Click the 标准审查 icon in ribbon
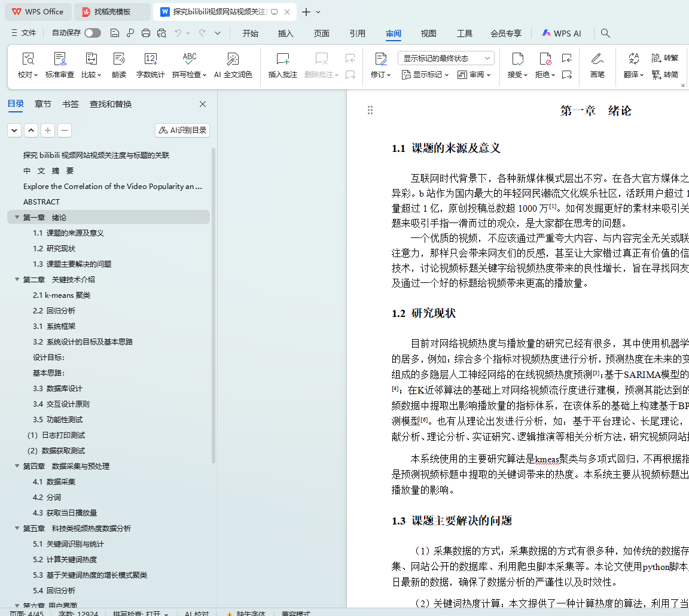The height and width of the screenshot is (616, 689). (60, 59)
